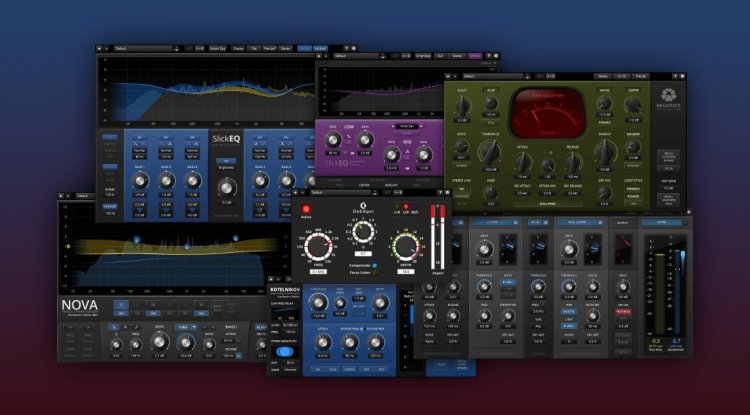
Task: Click the DEPTH dial in the DeEdger window
Action: click(x=405, y=247)
